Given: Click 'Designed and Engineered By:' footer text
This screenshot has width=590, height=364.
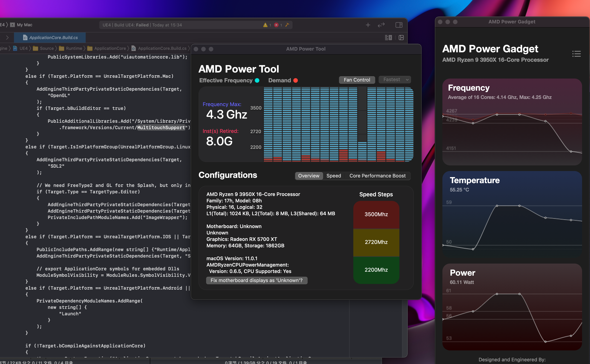Looking at the screenshot, I should (512, 360).
